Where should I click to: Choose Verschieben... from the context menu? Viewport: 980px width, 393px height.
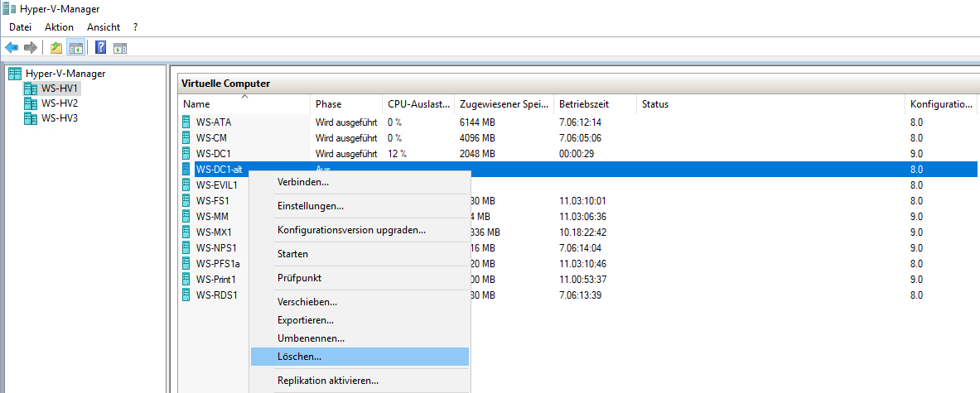point(360,302)
